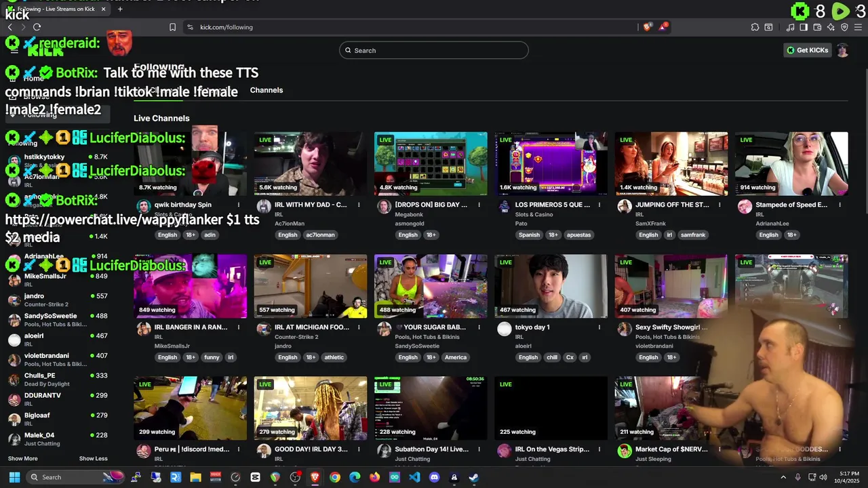Open options menu for JUMPING OFF THE ST
Screen dimensions: 868x488
[x=719, y=205]
